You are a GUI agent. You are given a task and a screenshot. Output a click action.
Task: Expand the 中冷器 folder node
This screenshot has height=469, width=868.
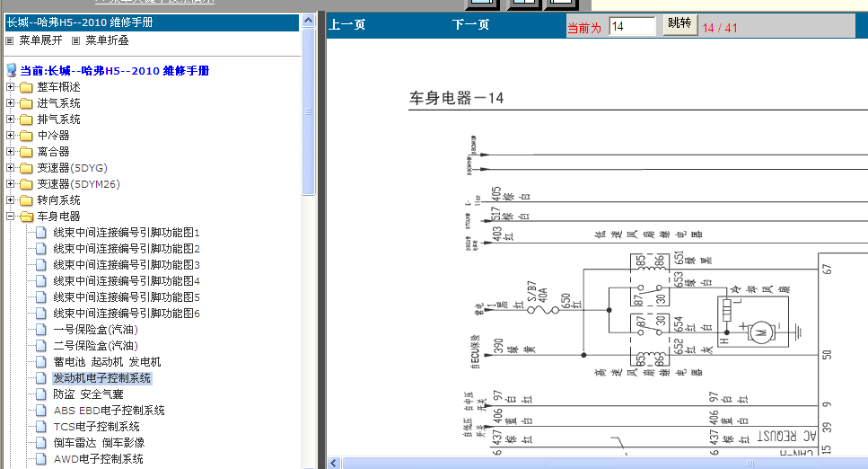(x=10, y=136)
